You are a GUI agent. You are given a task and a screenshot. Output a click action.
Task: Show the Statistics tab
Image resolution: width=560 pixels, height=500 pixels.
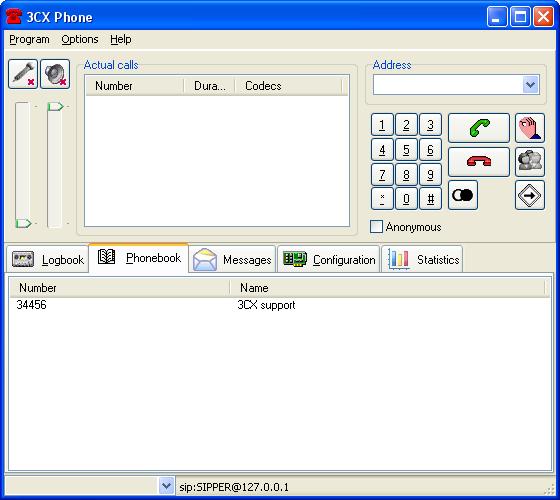(x=422, y=259)
